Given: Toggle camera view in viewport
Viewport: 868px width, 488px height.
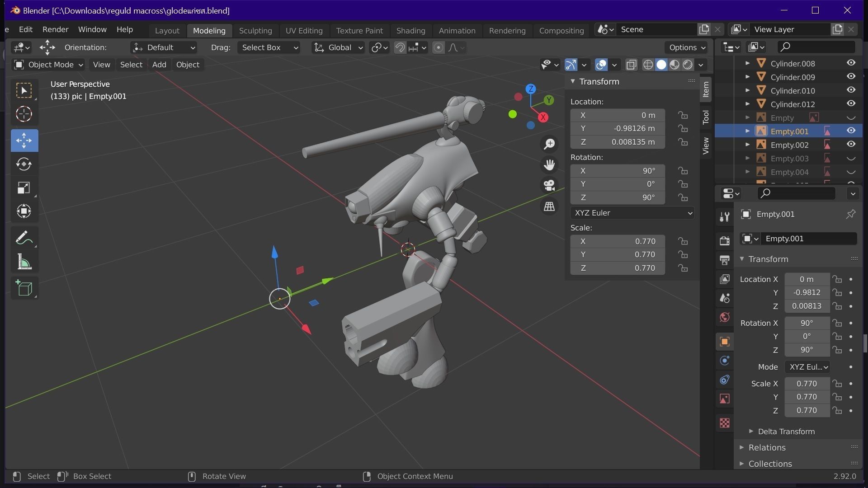Looking at the screenshot, I should click(549, 185).
